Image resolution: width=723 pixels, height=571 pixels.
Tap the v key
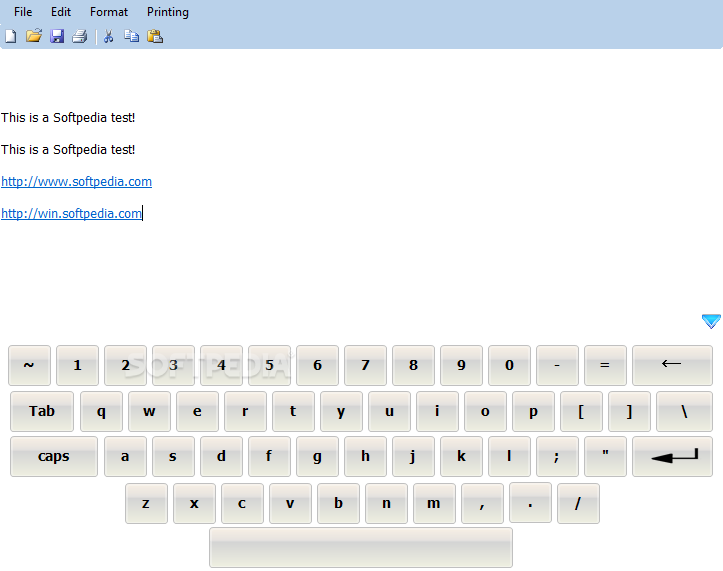pos(290,504)
